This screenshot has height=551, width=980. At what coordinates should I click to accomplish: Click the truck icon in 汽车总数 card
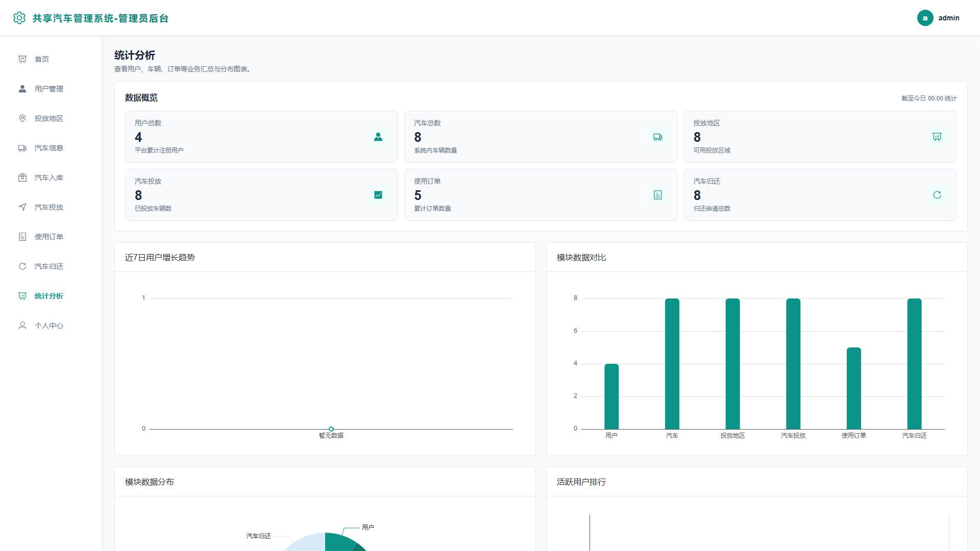[x=658, y=137]
